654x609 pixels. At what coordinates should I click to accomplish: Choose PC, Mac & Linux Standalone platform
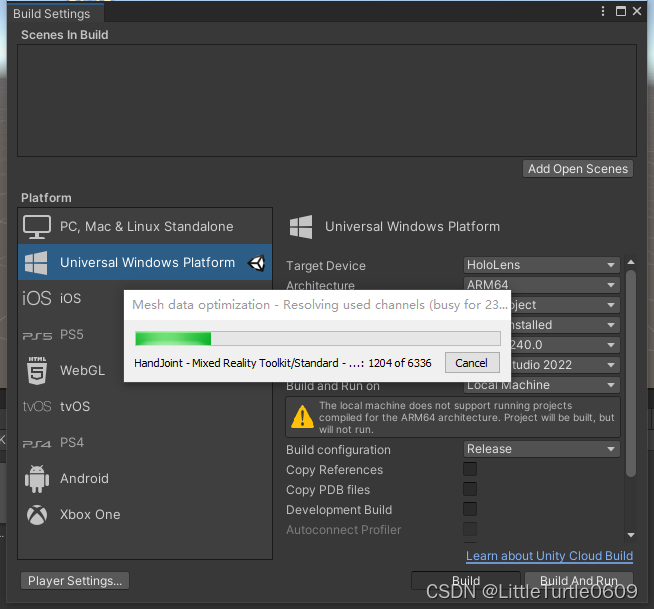click(145, 226)
